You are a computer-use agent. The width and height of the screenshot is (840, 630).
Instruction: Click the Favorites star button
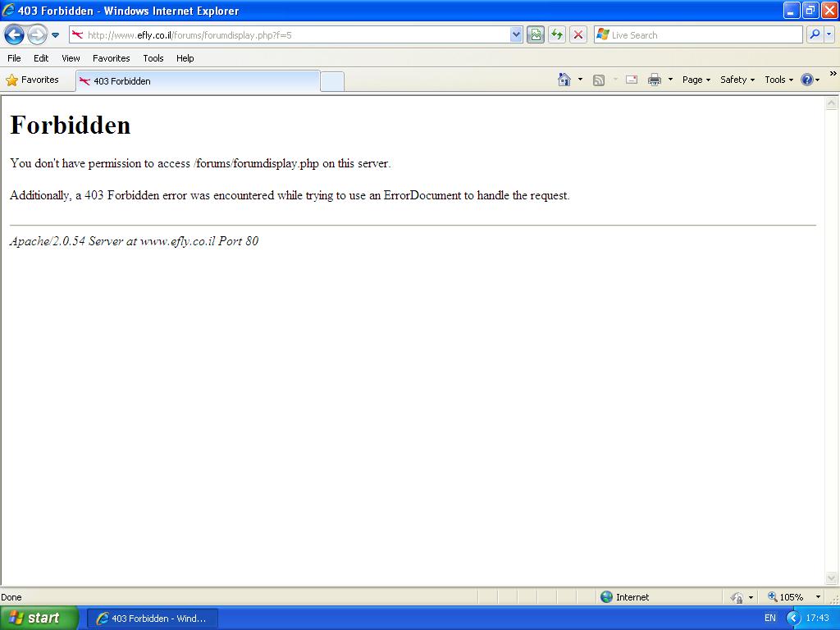33,80
